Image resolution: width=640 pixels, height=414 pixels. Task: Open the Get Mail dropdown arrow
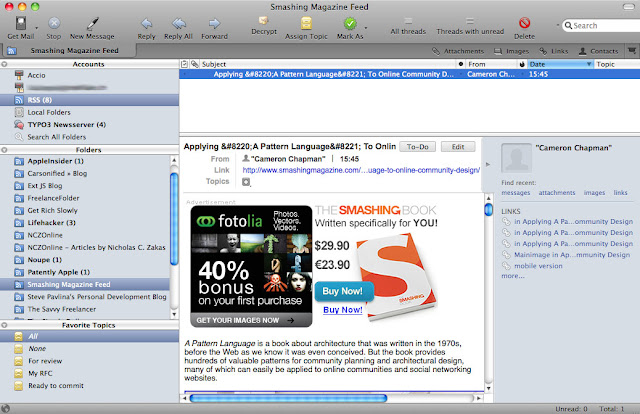[x=36, y=28]
